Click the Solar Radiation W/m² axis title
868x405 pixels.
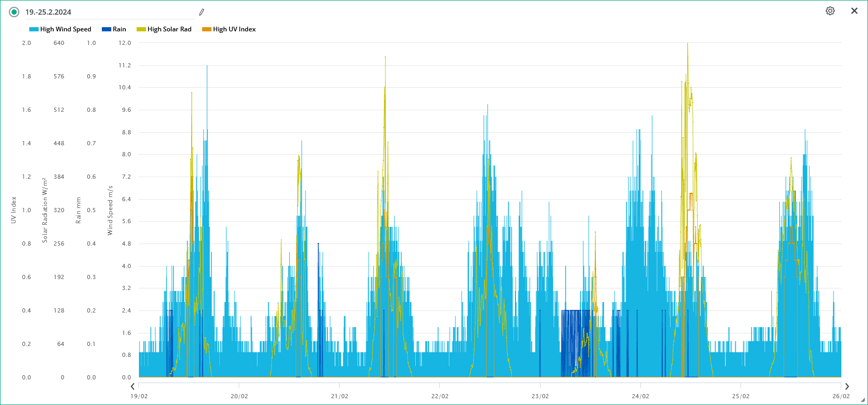(45, 210)
